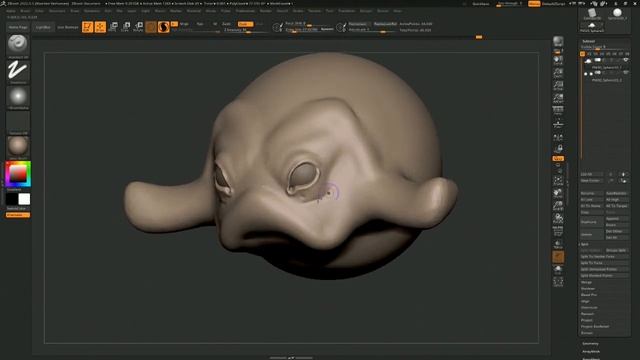The image size is (640, 360).
Task: Toggle local symmetry L.Sym icon
Action: 558,138
